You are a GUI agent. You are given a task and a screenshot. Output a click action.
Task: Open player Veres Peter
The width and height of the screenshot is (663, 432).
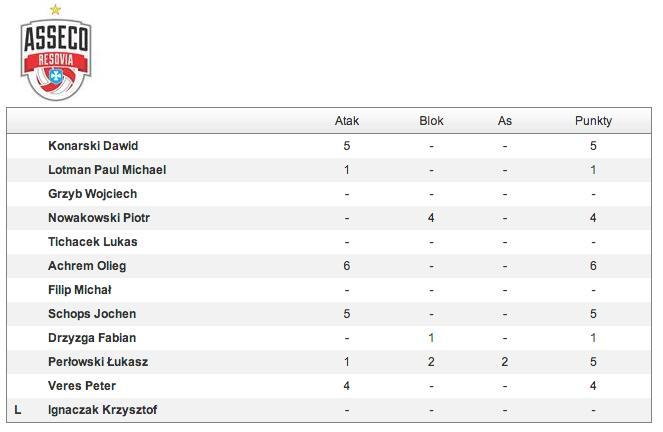click(x=82, y=386)
